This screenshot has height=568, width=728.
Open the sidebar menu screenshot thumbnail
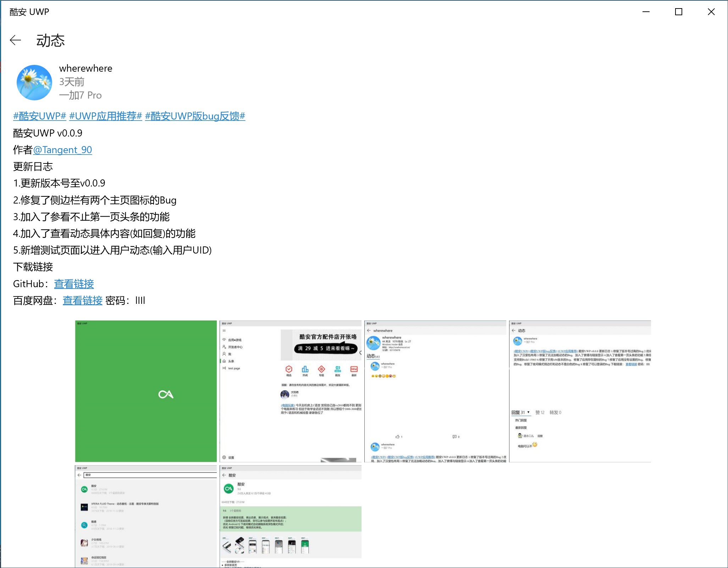coord(291,391)
